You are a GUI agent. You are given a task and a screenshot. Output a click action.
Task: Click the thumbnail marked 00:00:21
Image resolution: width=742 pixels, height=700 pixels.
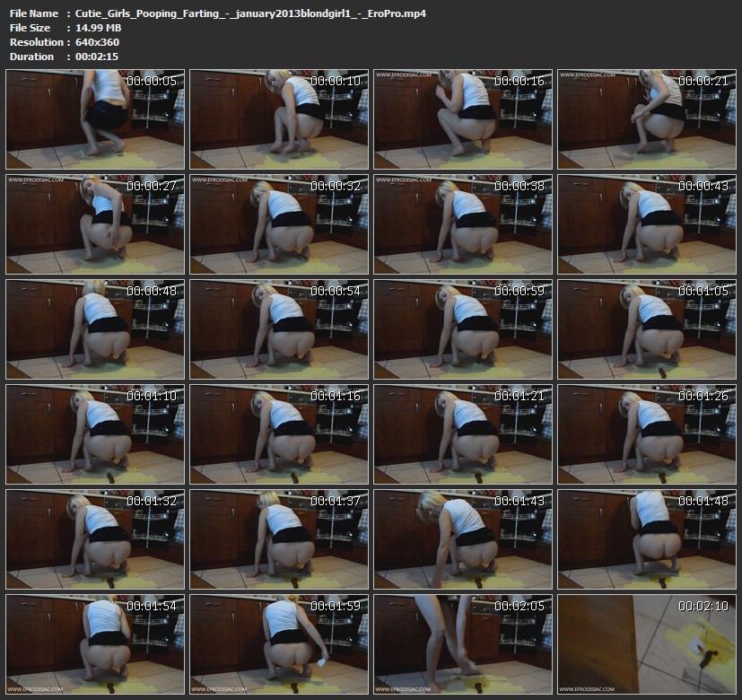point(646,120)
